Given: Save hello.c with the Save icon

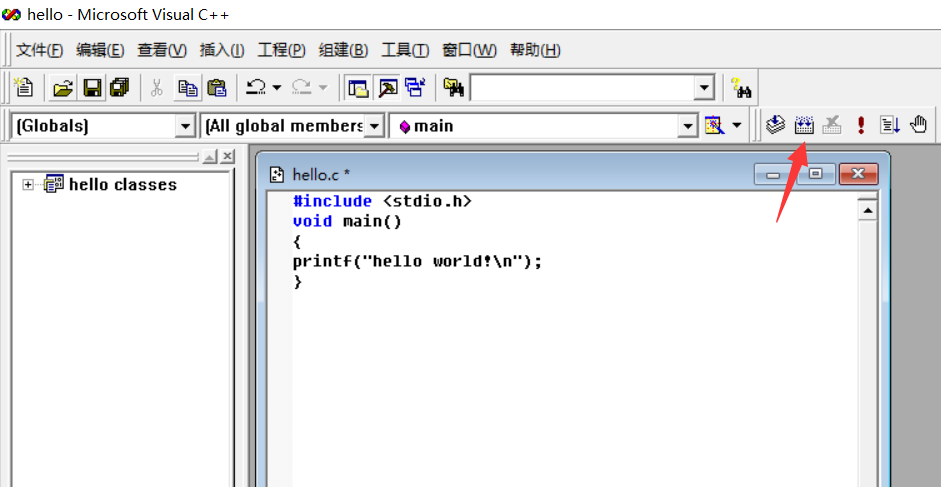Looking at the screenshot, I should click(x=92, y=88).
